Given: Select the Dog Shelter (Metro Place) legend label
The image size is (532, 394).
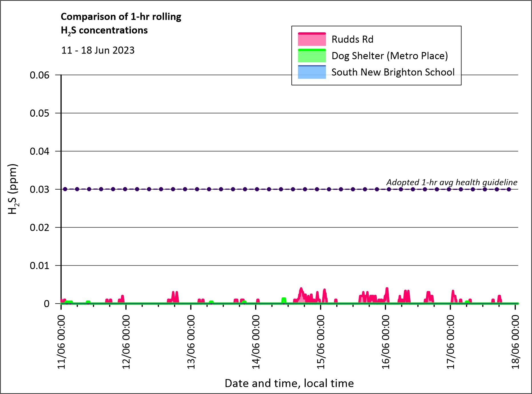Looking at the screenshot, I should (x=389, y=56).
